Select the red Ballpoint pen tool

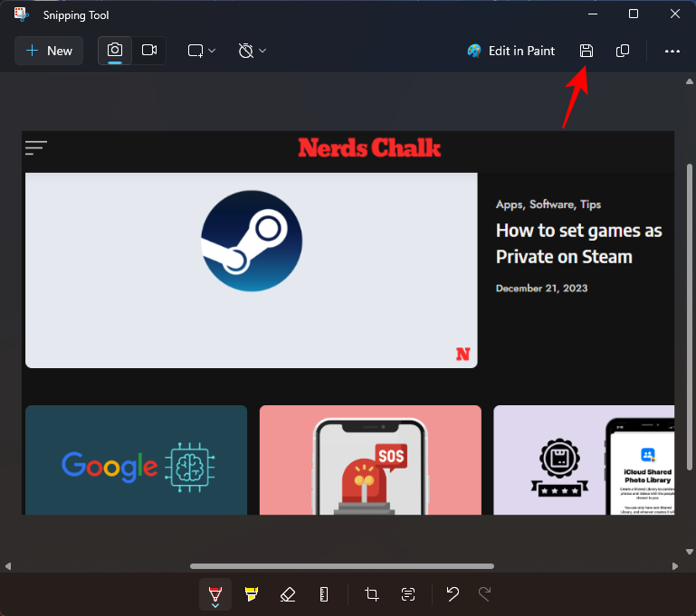coord(215,594)
